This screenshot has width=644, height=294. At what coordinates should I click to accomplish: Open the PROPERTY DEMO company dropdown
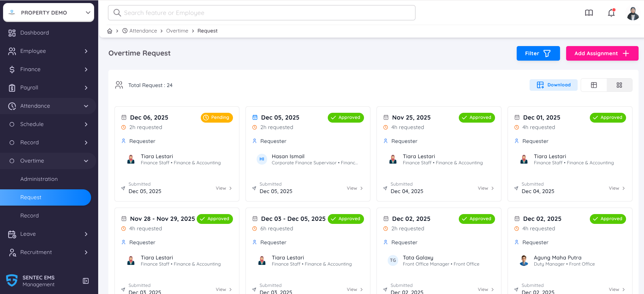point(49,13)
